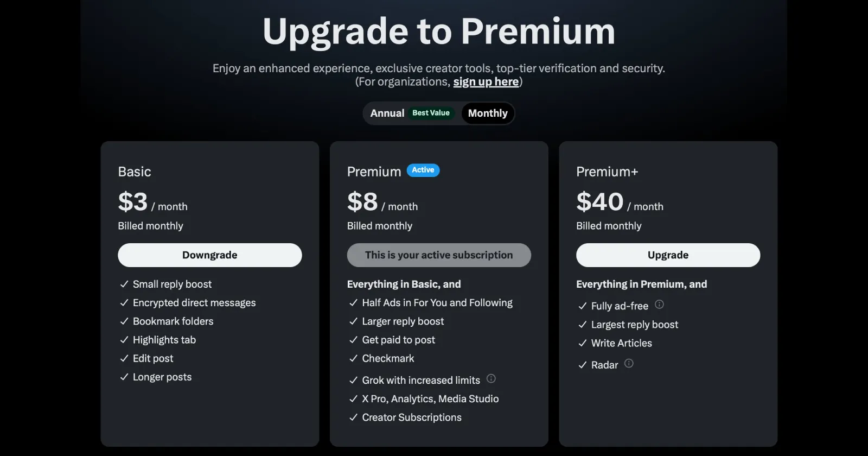Click the Basic plan title

coord(135,172)
